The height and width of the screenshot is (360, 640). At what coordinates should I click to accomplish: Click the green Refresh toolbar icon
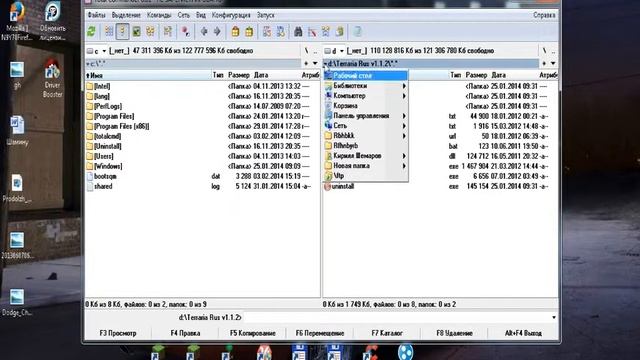click(x=91, y=31)
